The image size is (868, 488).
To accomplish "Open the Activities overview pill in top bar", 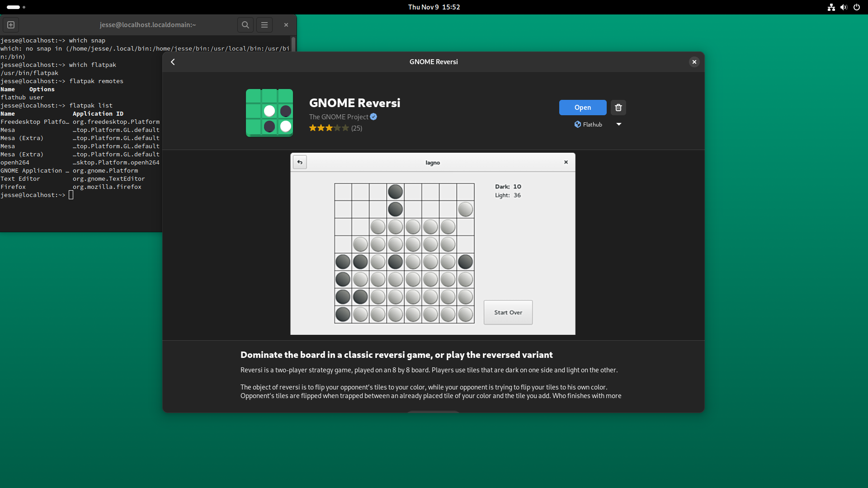I will pos(16,7).
